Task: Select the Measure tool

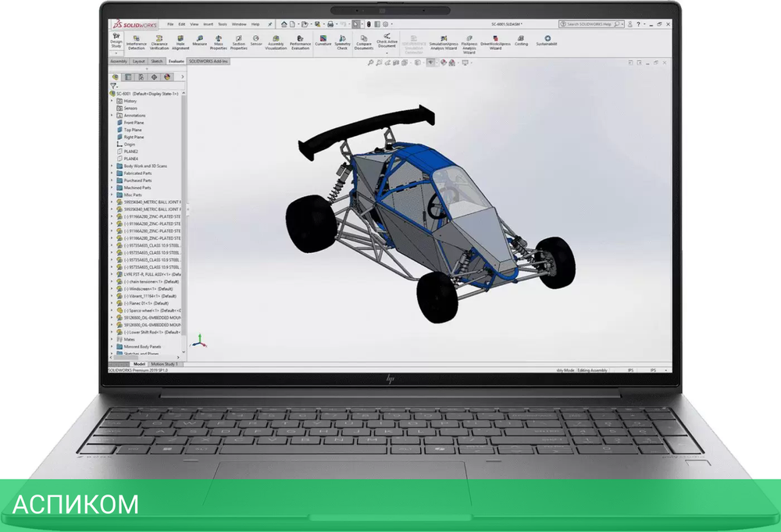Action: click(x=200, y=41)
